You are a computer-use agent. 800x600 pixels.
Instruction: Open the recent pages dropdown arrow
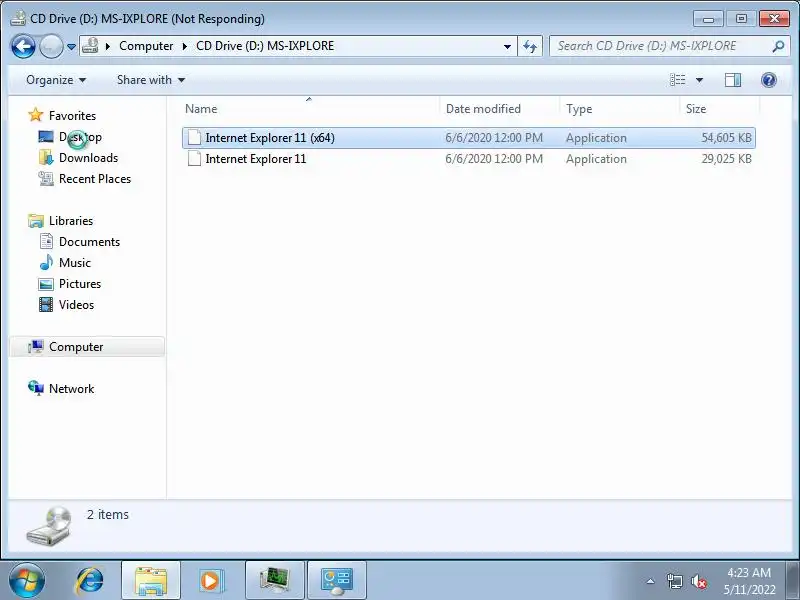point(71,47)
